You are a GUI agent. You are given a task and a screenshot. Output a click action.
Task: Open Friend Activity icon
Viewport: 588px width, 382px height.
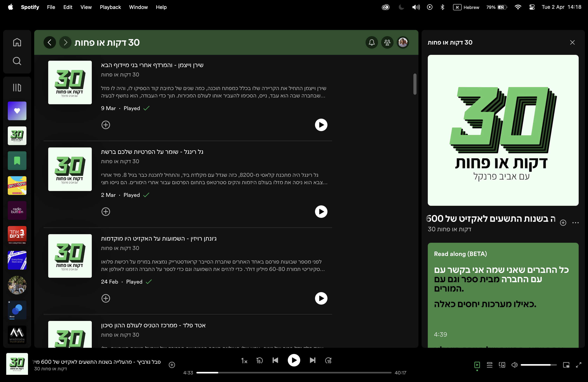[387, 43]
